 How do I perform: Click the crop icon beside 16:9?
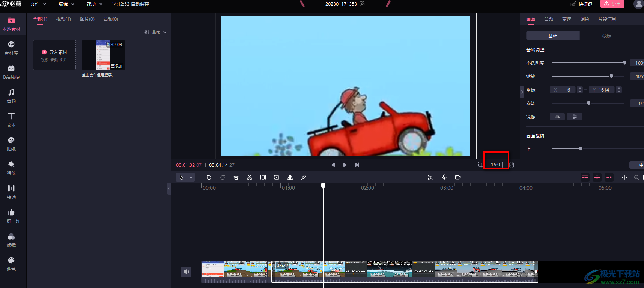click(x=480, y=165)
